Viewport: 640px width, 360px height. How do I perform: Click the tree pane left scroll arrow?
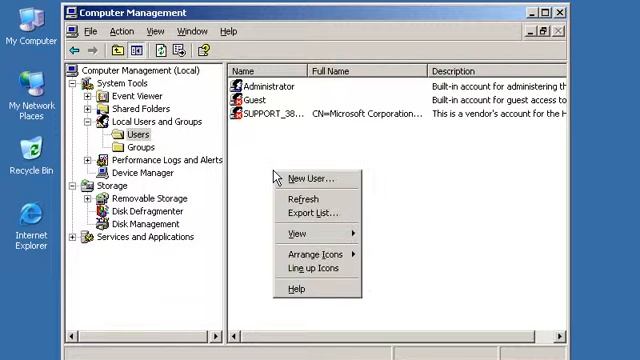click(x=71, y=337)
